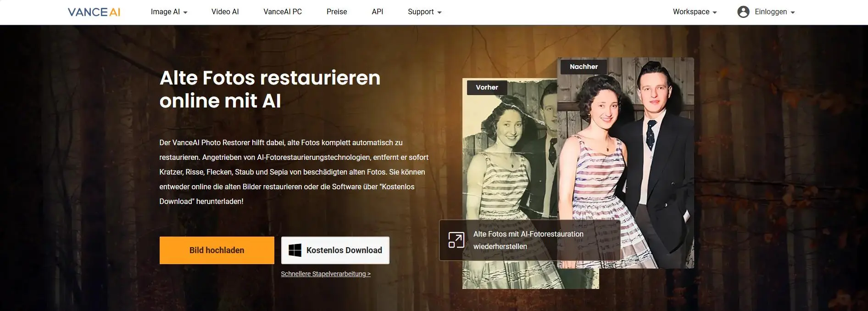This screenshot has height=311, width=868.
Task: Click the Bild hochladen button
Action: (217, 250)
